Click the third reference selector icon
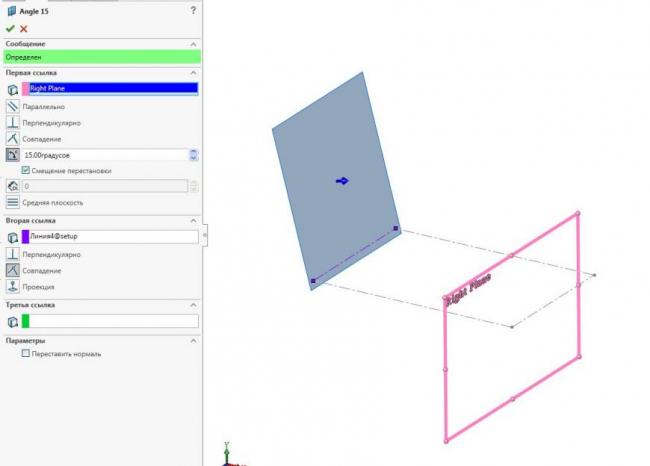650x466 pixels. 13,321
